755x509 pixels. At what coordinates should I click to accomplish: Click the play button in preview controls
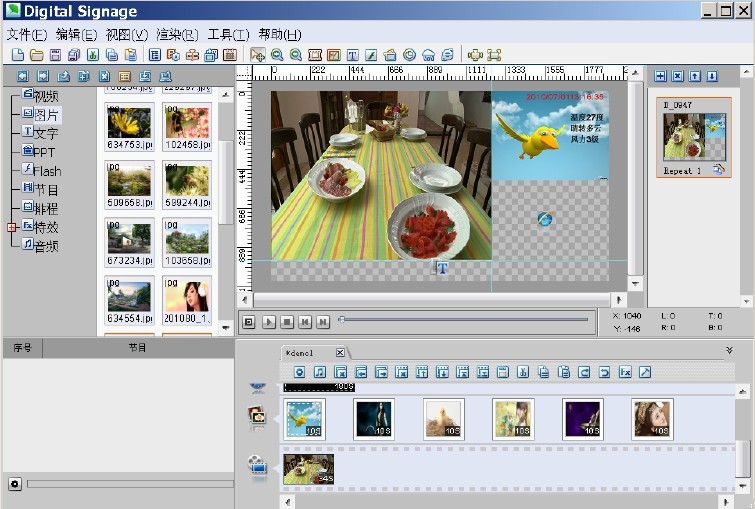click(269, 322)
